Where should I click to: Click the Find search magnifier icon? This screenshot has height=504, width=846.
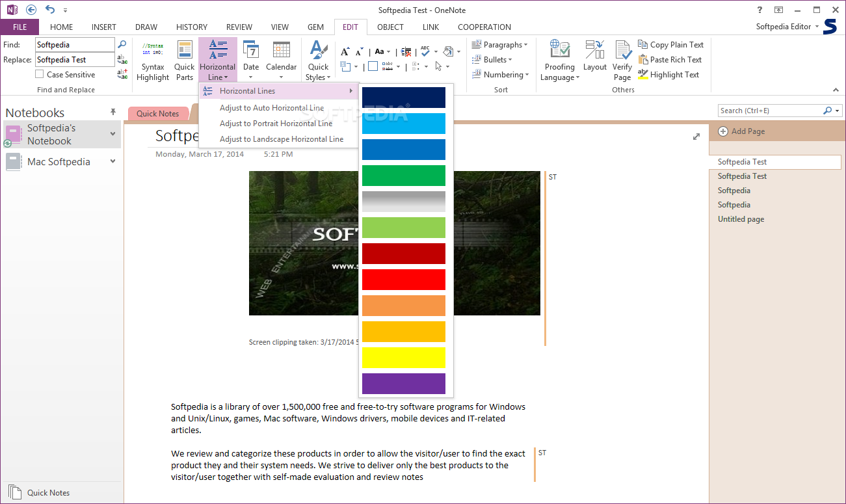coord(122,44)
